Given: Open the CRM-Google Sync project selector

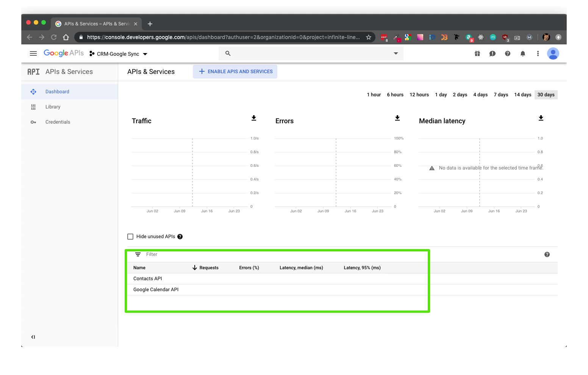Looking at the screenshot, I should (x=118, y=54).
